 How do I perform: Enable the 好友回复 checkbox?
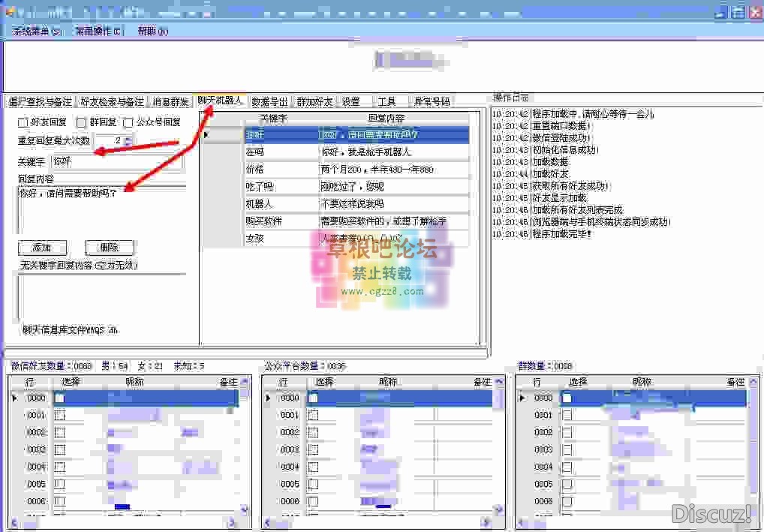coord(23,123)
